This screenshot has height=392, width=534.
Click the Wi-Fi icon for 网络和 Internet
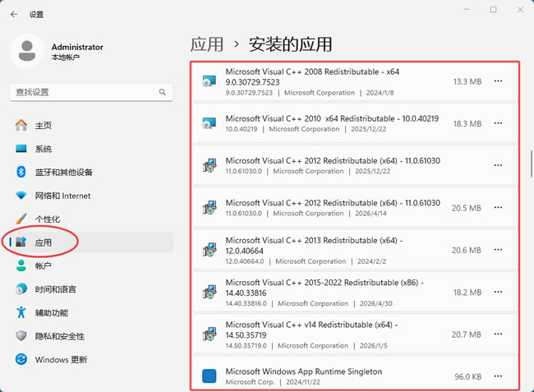click(21, 196)
